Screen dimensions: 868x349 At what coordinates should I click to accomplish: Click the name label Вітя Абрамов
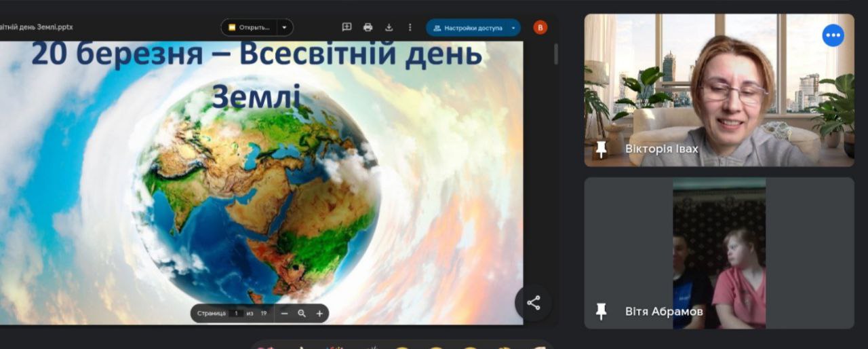point(664,311)
